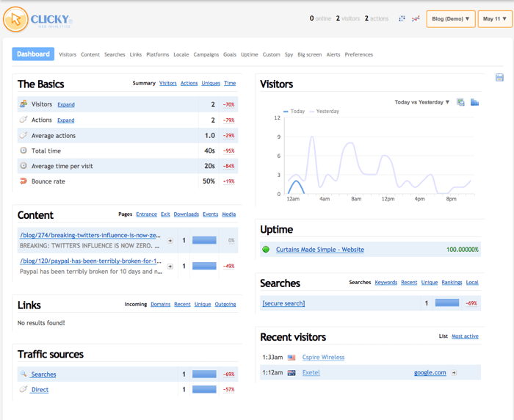This screenshot has width=514, height=420.
Task: Show Media in Content panel
Action: click(229, 214)
